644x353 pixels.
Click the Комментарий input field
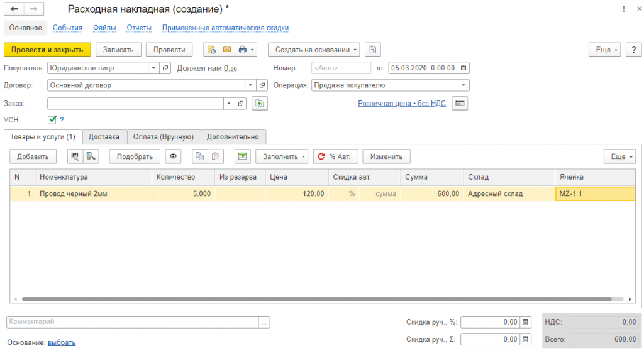coord(133,322)
